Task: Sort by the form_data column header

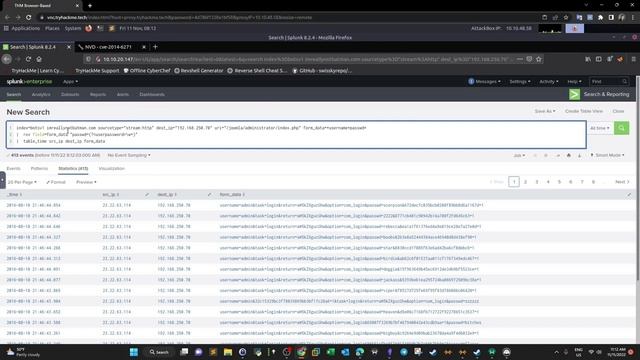Action: 232,194
